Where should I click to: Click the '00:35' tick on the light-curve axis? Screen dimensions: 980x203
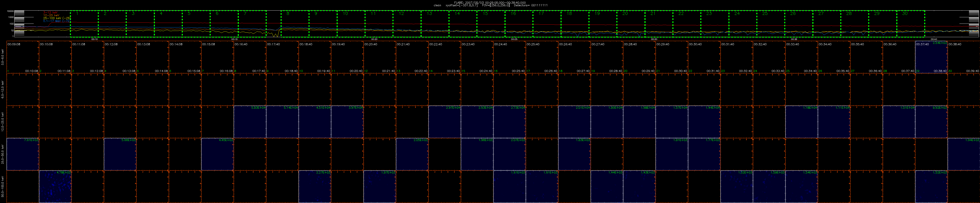coord(794,39)
